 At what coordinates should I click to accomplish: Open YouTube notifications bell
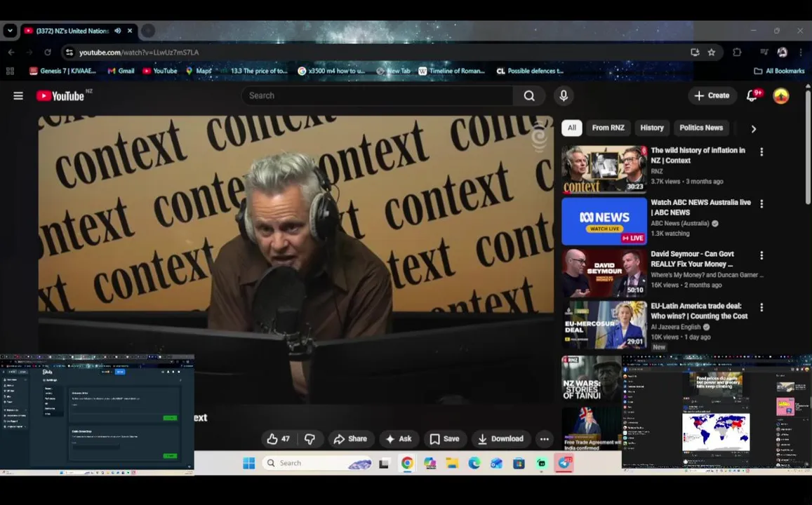(x=752, y=95)
